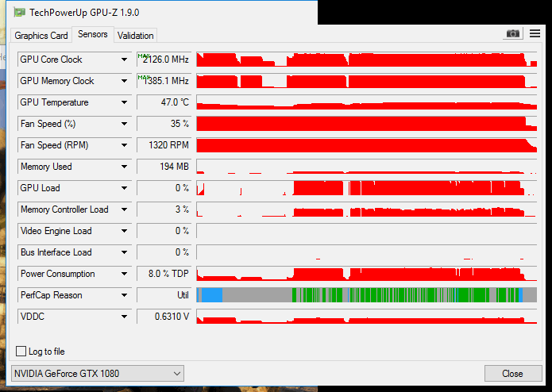Screen dimensions: 552x392
Task: Click the Fan Speed (%) history graph
Action: click(366, 124)
